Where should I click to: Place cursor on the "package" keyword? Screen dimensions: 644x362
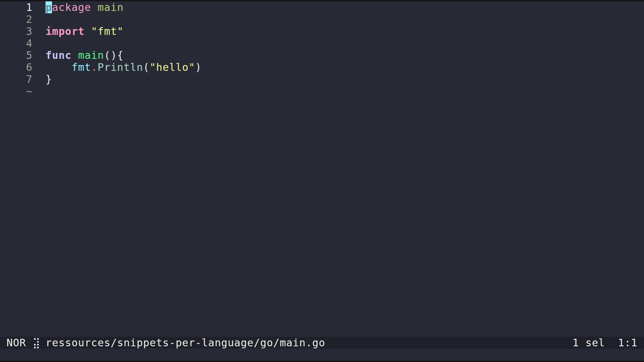tap(68, 7)
